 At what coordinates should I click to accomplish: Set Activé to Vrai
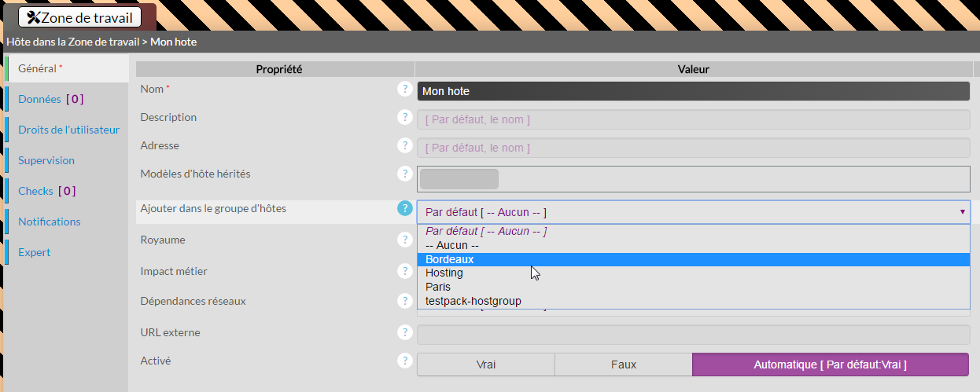pyautogui.click(x=485, y=365)
